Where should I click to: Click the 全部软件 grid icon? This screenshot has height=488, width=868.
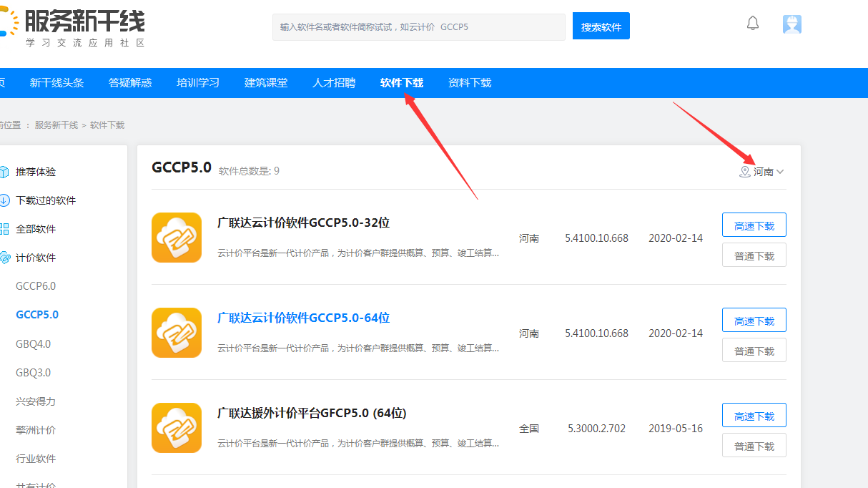(x=4, y=229)
